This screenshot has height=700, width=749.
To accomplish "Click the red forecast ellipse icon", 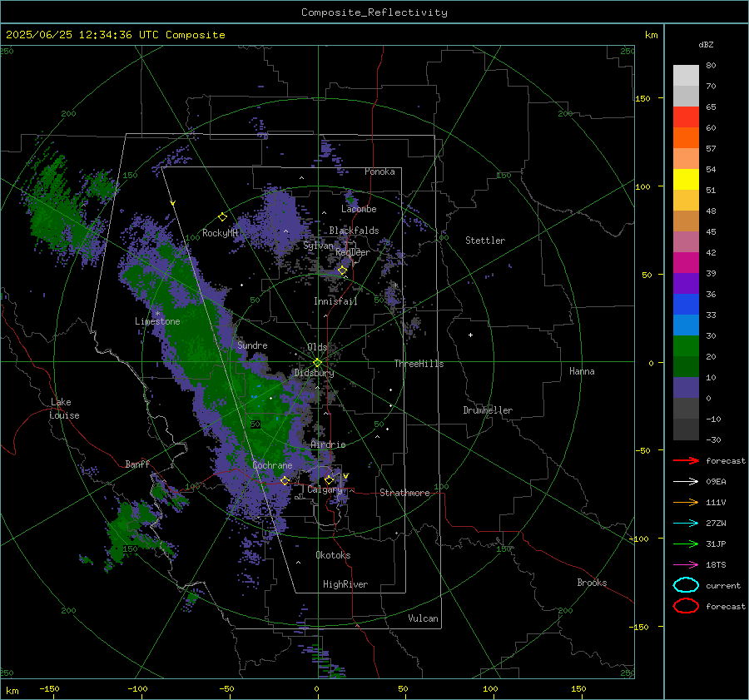I will pos(686,606).
